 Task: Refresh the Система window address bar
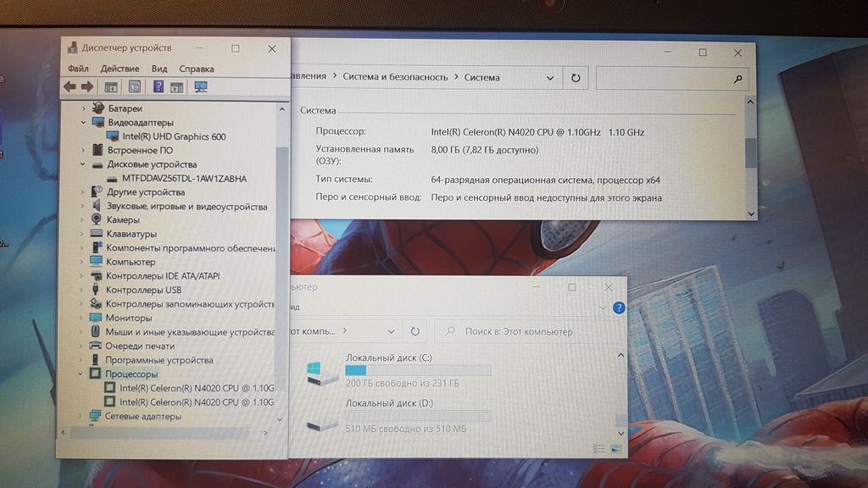point(576,77)
